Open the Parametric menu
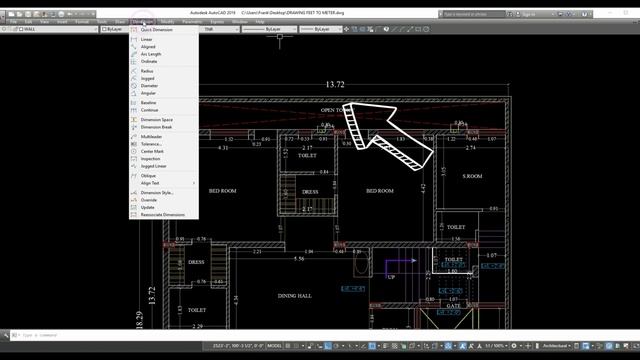This screenshot has height=360, width=640. (x=192, y=22)
